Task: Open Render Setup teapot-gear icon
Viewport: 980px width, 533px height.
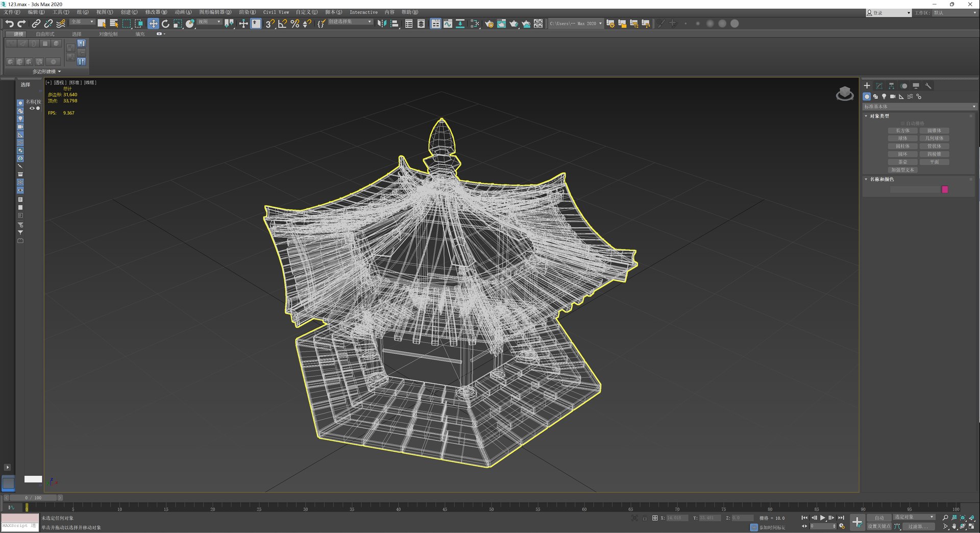Action: 489,23
